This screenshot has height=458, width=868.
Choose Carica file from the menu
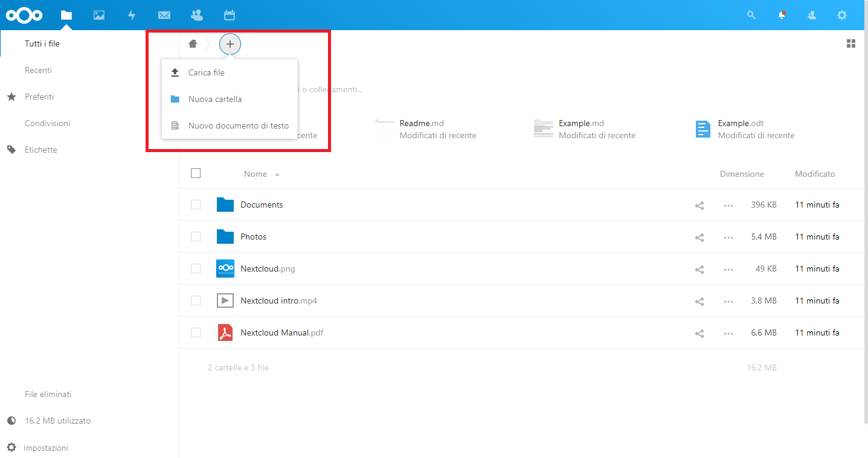206,72
